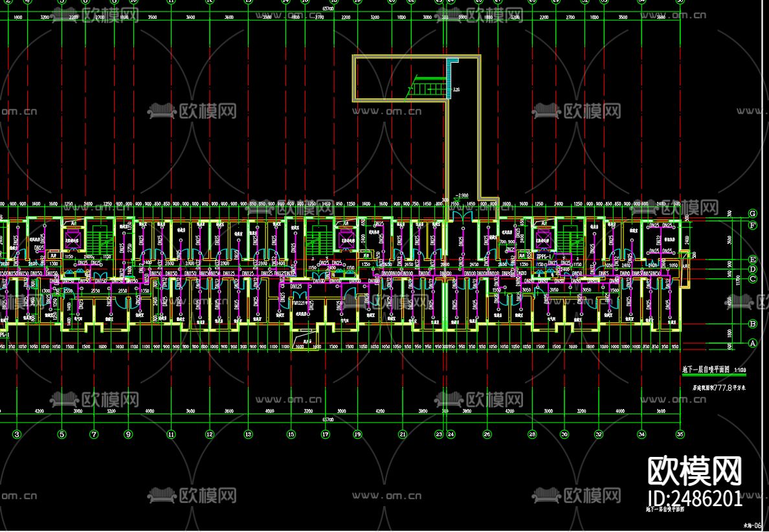769x532 pixels.
Task: Select bottom grid axis bubble 9
Action: coord(129,434)
